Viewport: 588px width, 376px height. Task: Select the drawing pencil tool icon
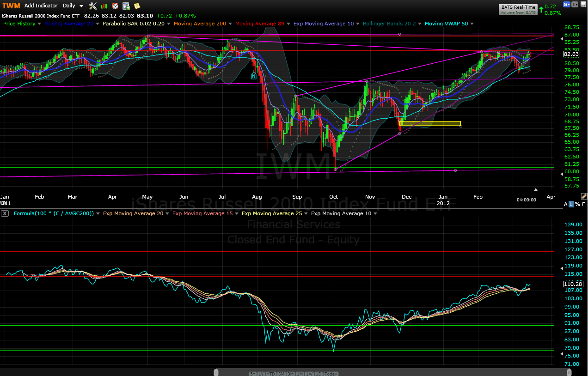click(584, 196)
